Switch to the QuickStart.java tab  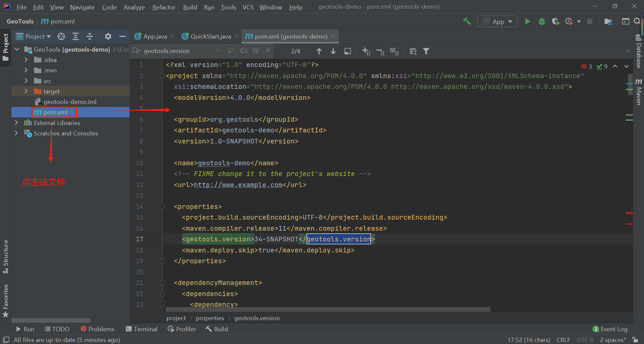[210, 36]
